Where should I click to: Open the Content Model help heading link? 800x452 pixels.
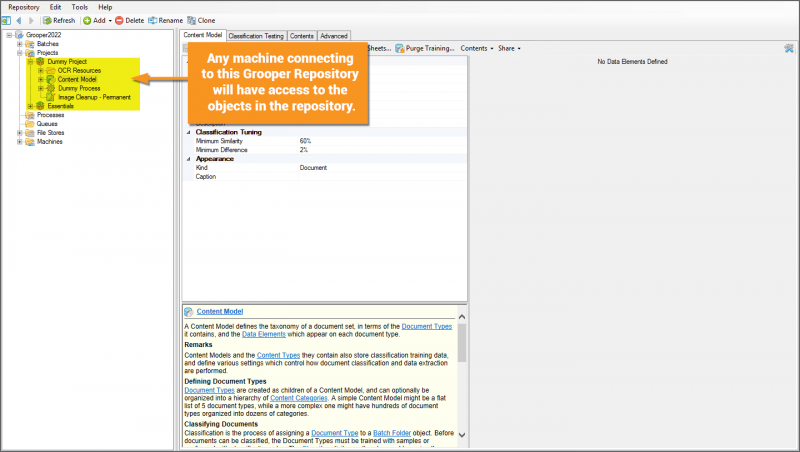[x=220, y=311]
